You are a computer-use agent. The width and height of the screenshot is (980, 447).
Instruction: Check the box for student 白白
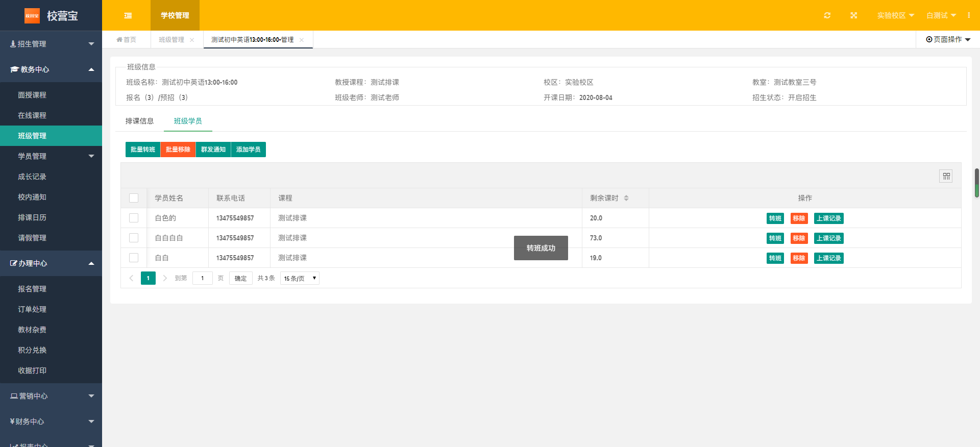[134, 258]
